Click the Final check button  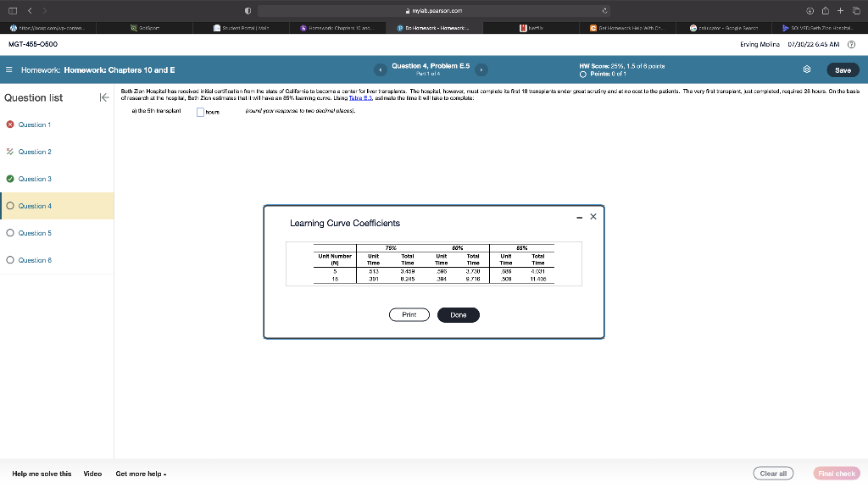pyautogui.click(x=837, y=474)
